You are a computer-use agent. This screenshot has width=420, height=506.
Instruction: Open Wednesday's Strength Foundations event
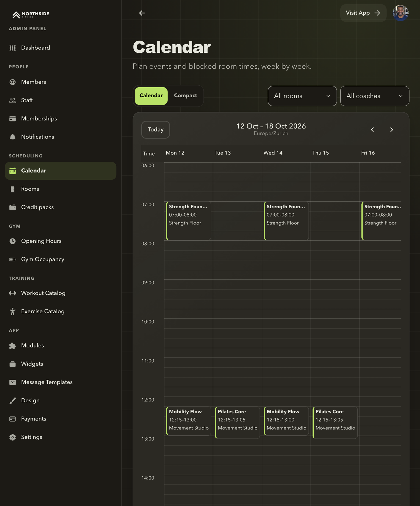tap(286, 221)
